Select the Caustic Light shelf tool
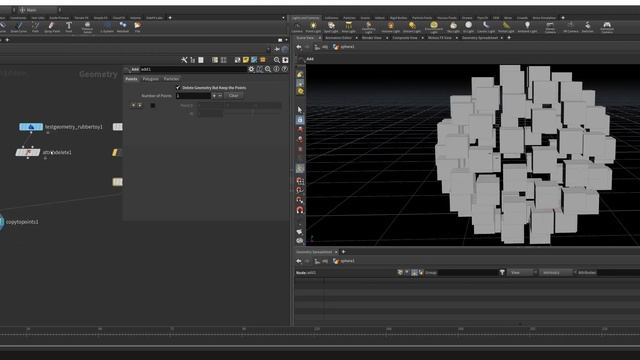The image size is (640, 360). (x=486, y=27)
